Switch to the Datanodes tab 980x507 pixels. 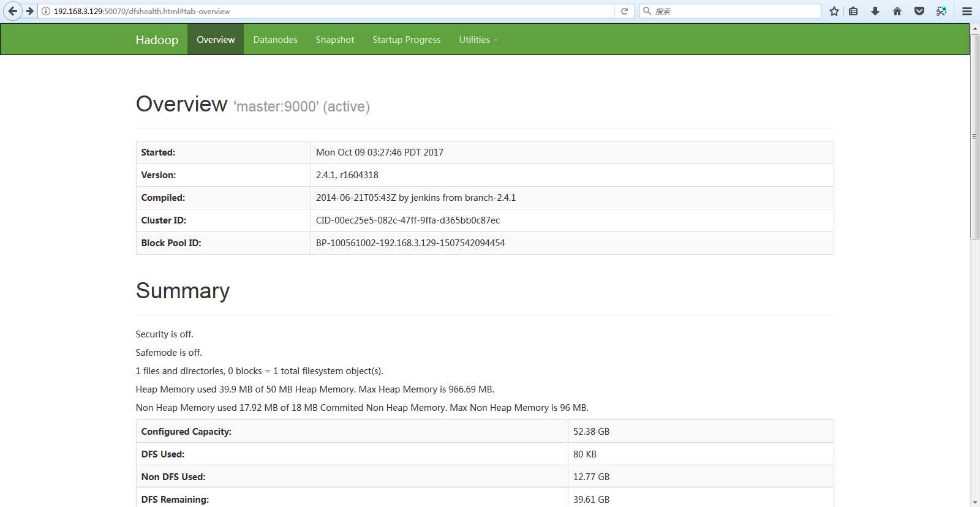tap(275, 40)
